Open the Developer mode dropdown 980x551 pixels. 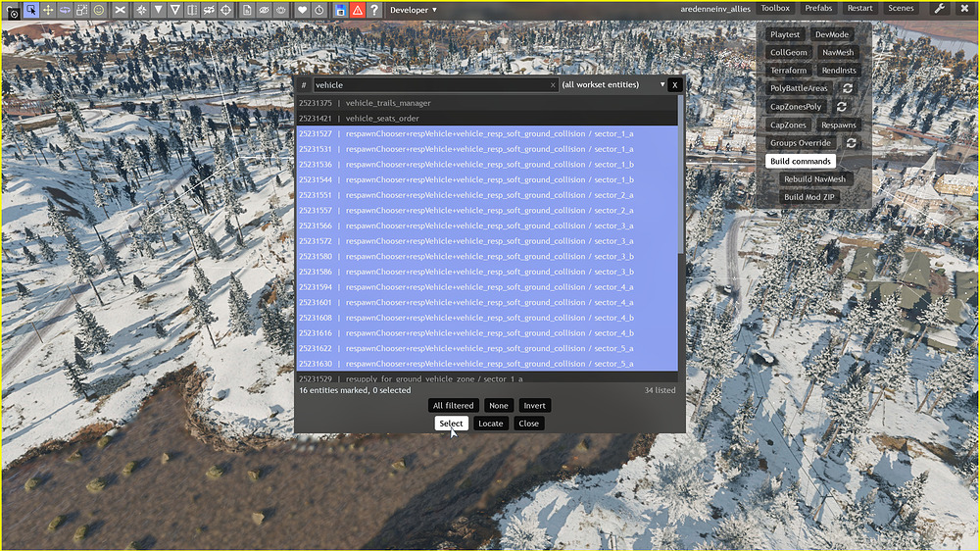[414, 9]
